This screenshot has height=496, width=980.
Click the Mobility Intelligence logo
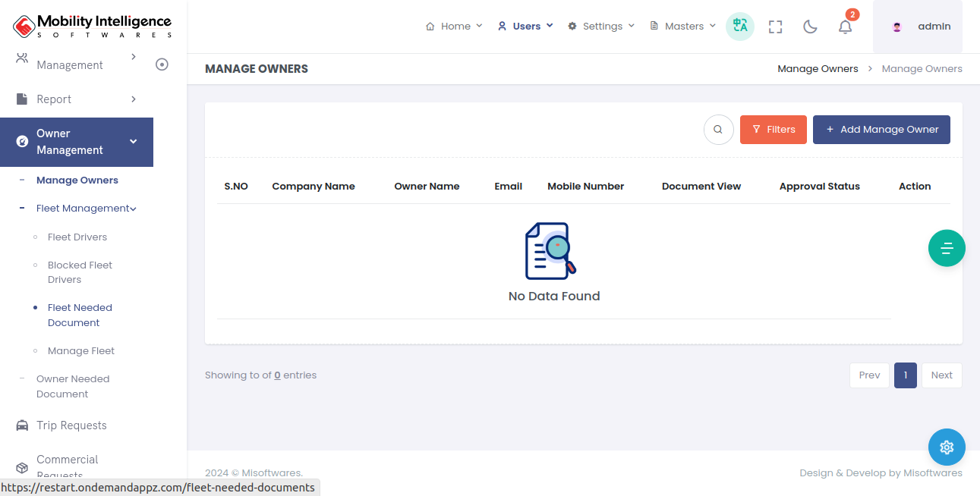tap(93, 27)
